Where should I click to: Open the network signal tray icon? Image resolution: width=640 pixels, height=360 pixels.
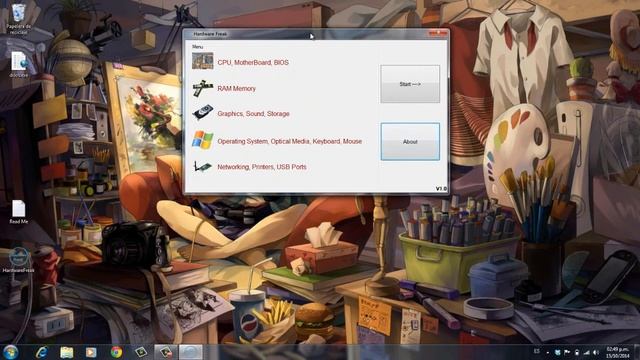(587, 352)
